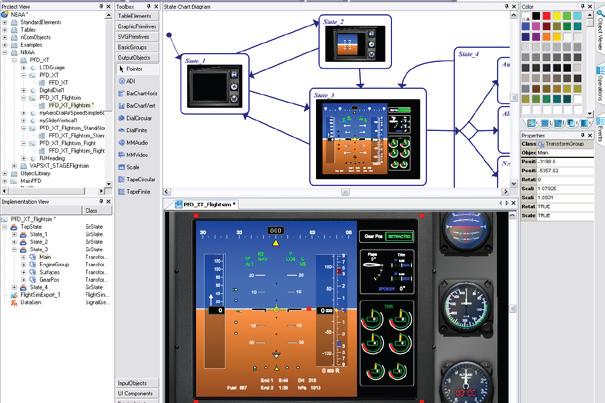This screenshot has width=605, height=403.
Task: Open the InputObjects toolbox group
Action: [136, 384]
